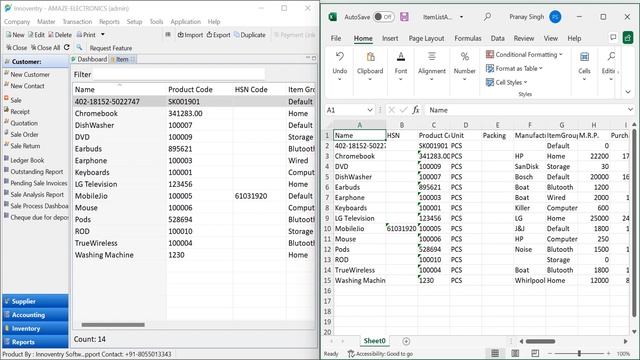Open the Transaction menu in Innoventry
640x360 pixels.
[77, 22]
